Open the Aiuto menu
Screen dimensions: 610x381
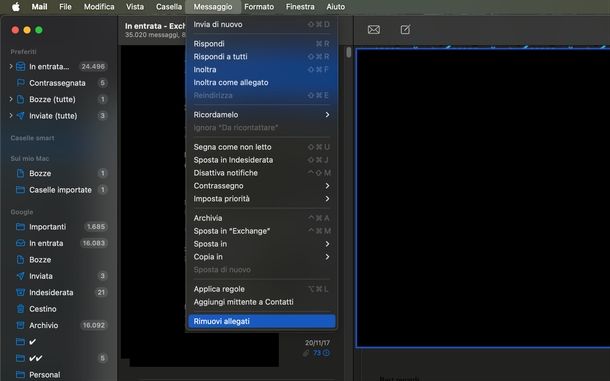coord(335,7)
